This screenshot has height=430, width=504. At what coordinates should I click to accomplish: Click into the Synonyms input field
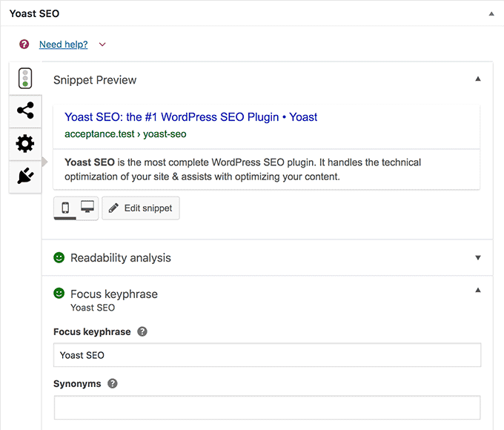[x=267, y=408]
